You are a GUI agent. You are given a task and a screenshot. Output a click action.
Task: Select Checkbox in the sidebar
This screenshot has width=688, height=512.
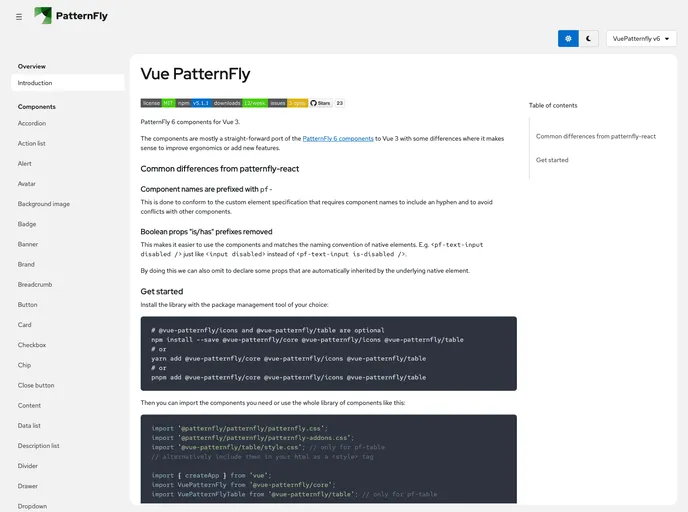pos(32,345)
